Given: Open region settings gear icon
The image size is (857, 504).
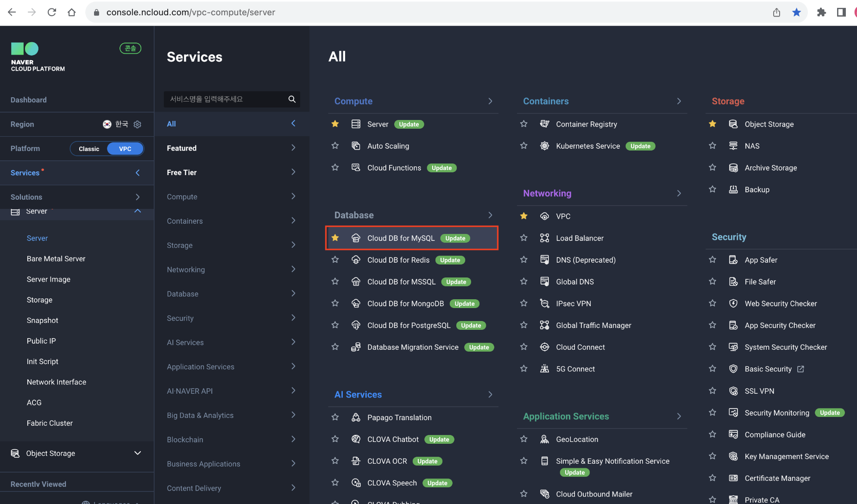Looking at the screenshot, I should pos(137,124).
